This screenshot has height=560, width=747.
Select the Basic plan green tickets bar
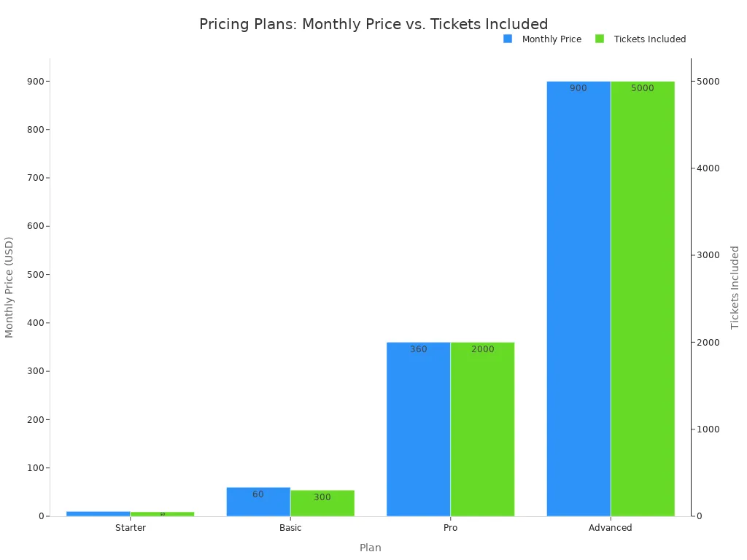point(322,503)
